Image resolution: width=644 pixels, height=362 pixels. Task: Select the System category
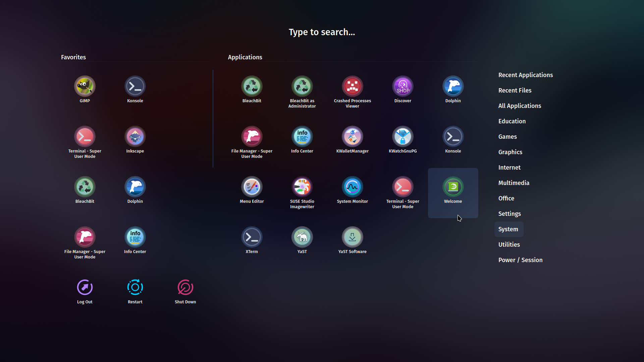point(508,229)
